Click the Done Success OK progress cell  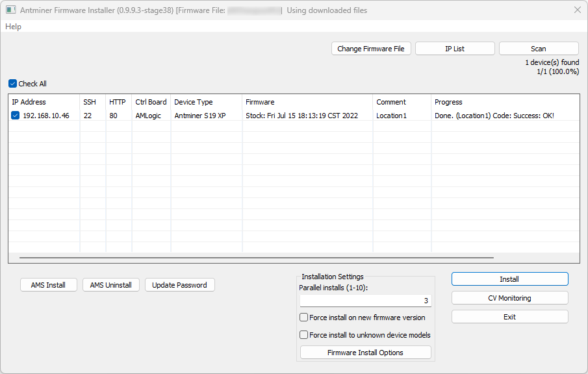494,116
